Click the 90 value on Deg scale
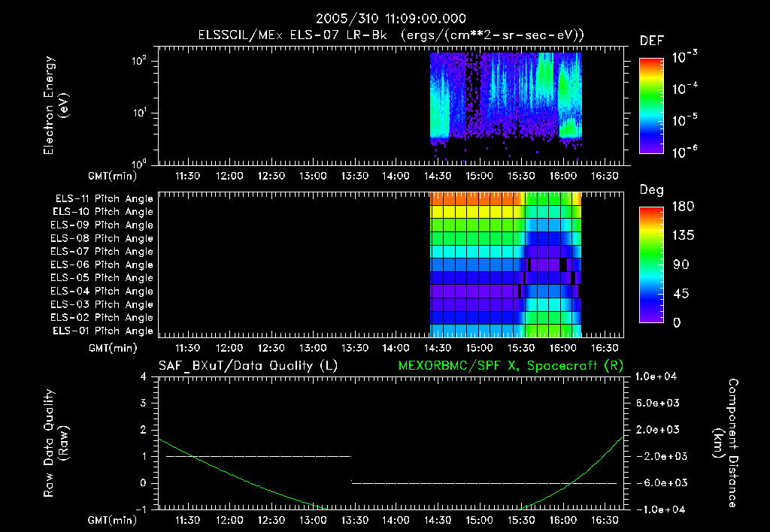 tap(681, 265)
